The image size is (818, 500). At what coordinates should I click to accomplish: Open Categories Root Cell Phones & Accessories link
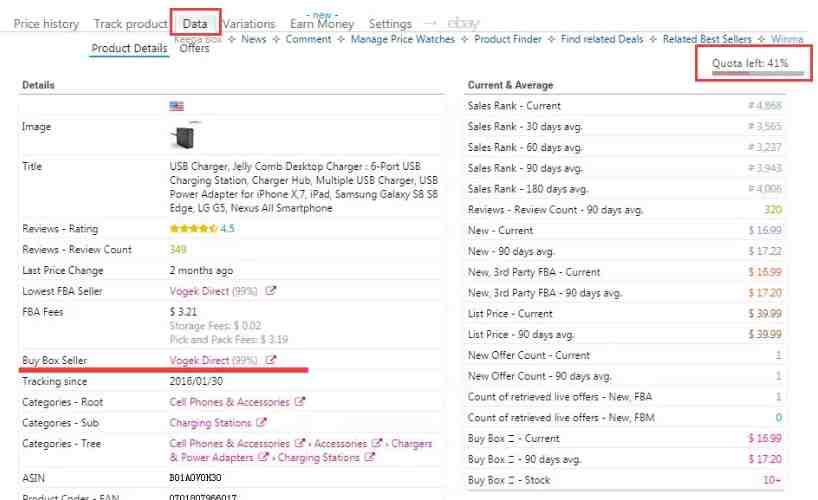[230, 402]
